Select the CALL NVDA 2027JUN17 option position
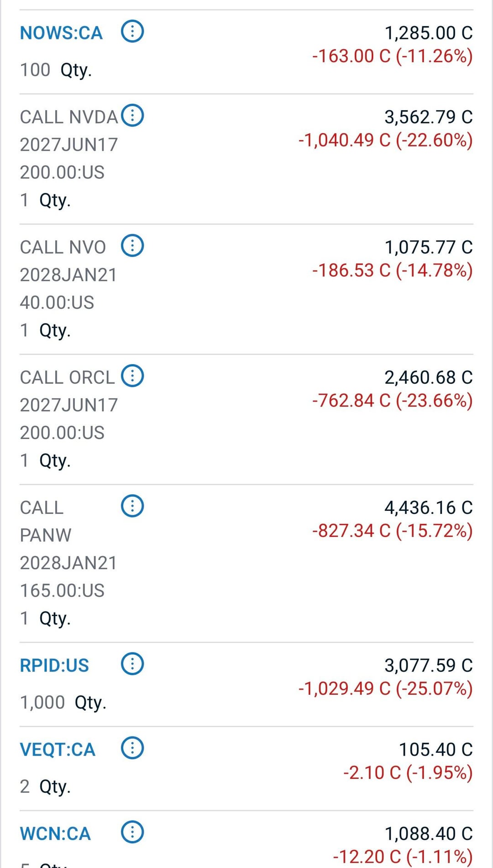This screenshot has width=493, height=868. click(x=68, y=144)
